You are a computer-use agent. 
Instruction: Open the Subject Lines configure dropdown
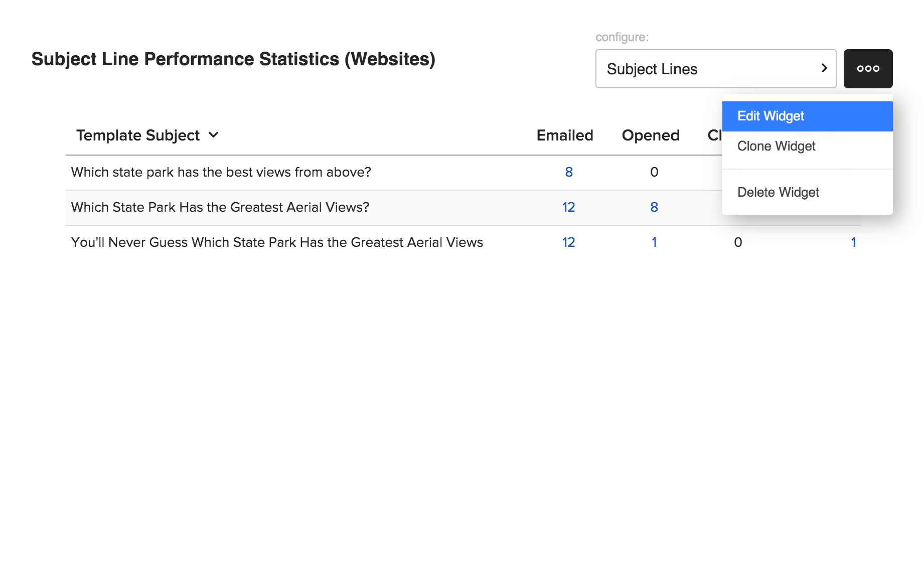[715, 69]
